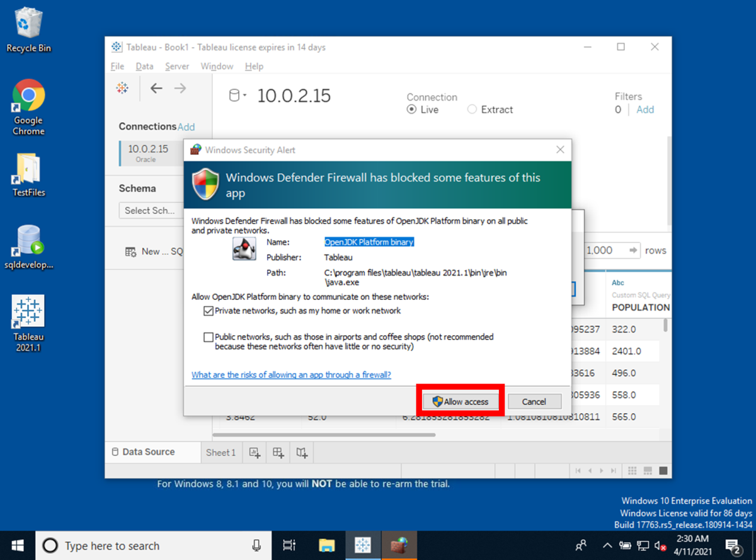Click the network tray icon
Viewport: 756px width, 560px height.
point(643,546)
